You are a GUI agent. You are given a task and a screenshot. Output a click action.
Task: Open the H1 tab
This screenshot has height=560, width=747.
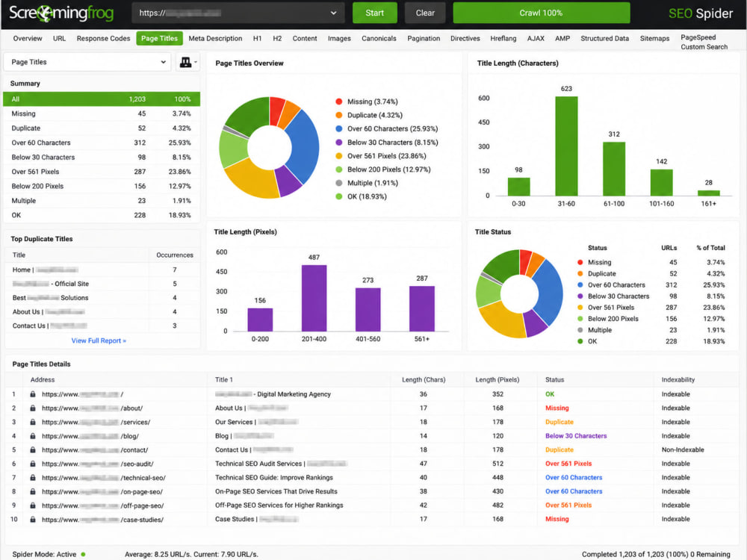(x=257, y=39)
